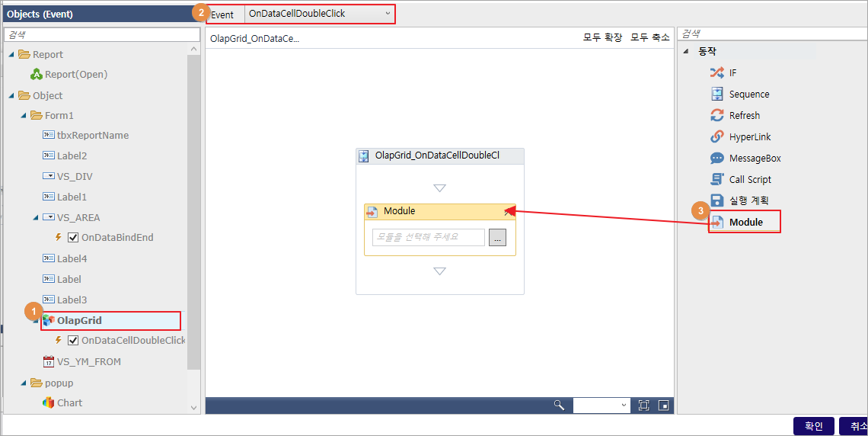This screenshot has width=868, height=436.
Task: Click the 실행 계획 save icon
Action: point(717,200)
